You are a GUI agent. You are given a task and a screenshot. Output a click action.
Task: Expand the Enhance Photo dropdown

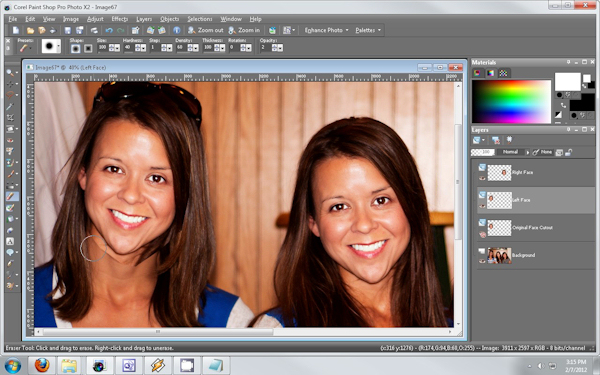326,30
